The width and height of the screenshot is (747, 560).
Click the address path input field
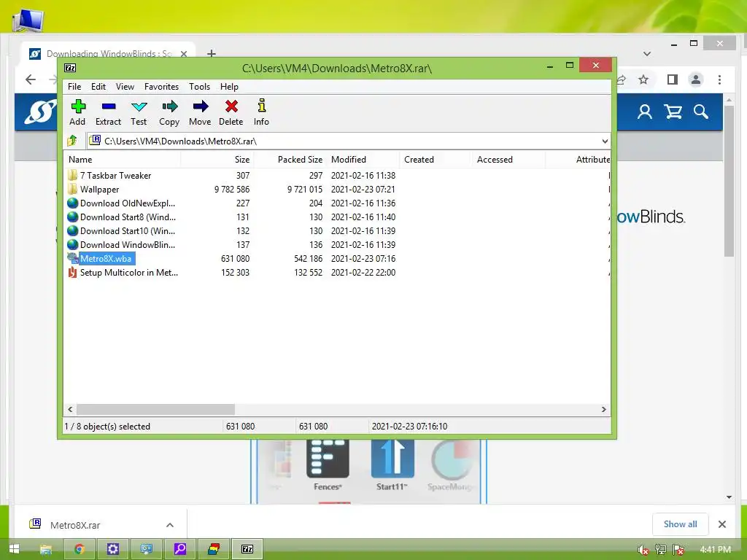coord(348,141)
